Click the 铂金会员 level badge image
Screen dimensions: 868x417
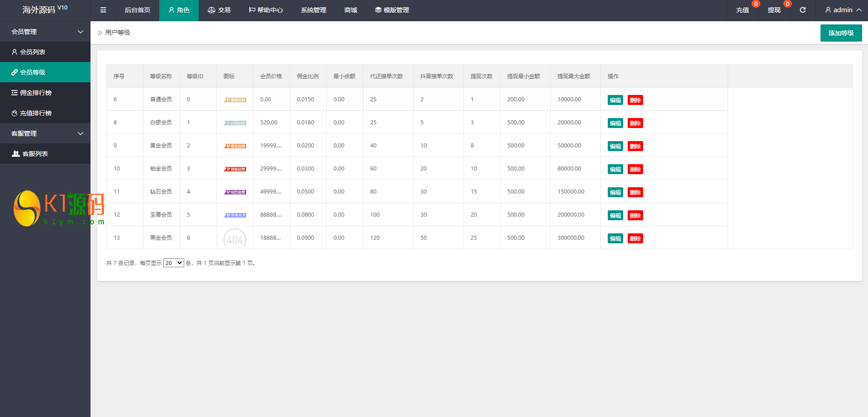tap(235, 169)
